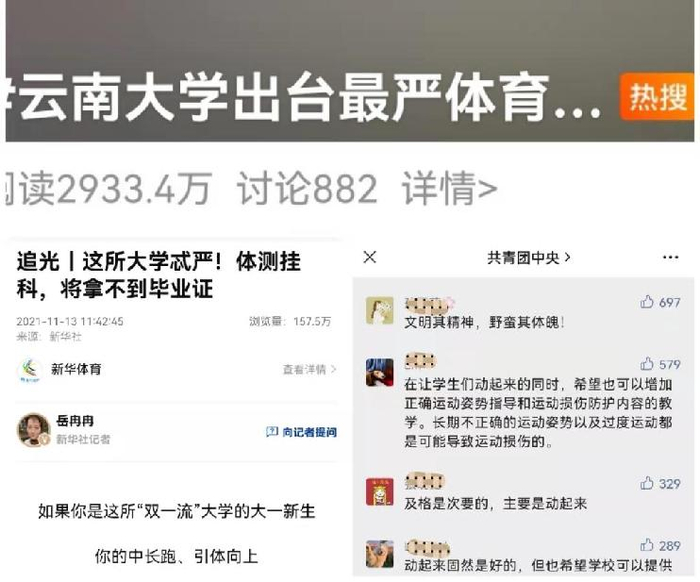Tap thumbs-up on the 329-like comment

(x=646, y=483)
